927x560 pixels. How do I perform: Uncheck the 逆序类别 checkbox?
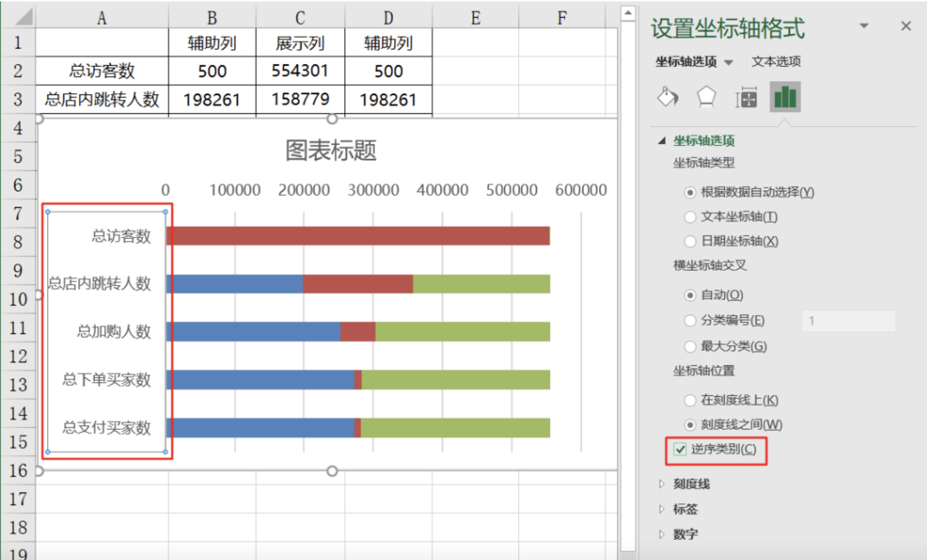[x=681, y=449]
